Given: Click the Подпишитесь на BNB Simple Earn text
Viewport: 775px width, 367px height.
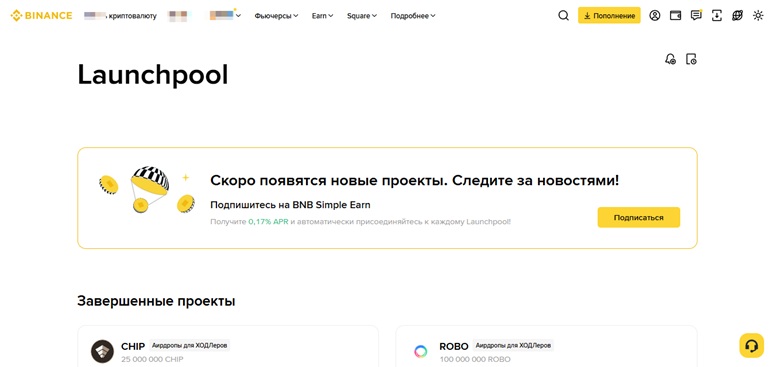Looking at the screenshot, I should pyautogui.click(x=290, y=204).
